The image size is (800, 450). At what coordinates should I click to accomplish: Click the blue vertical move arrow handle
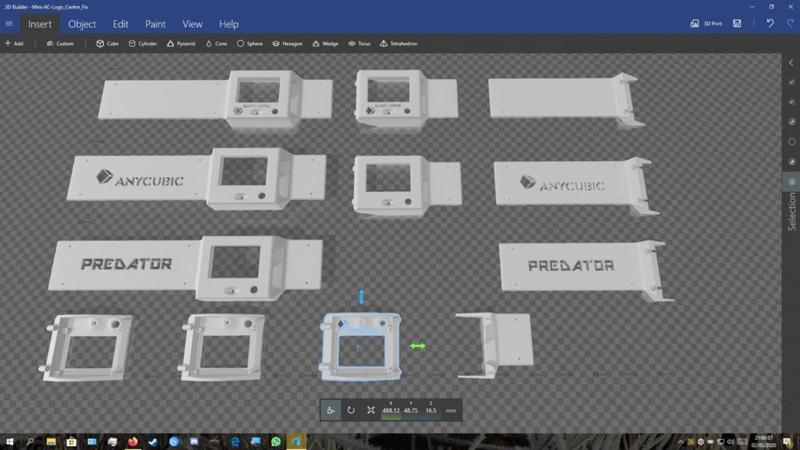point(362,296)
